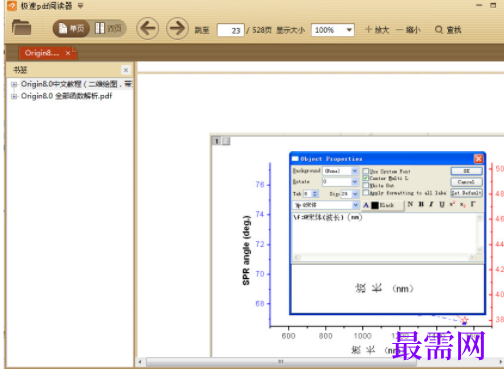Screen dimensions: 504x377
Task: Click the horizontal scrollbar of the document view
Action: (x=281, y=362)
